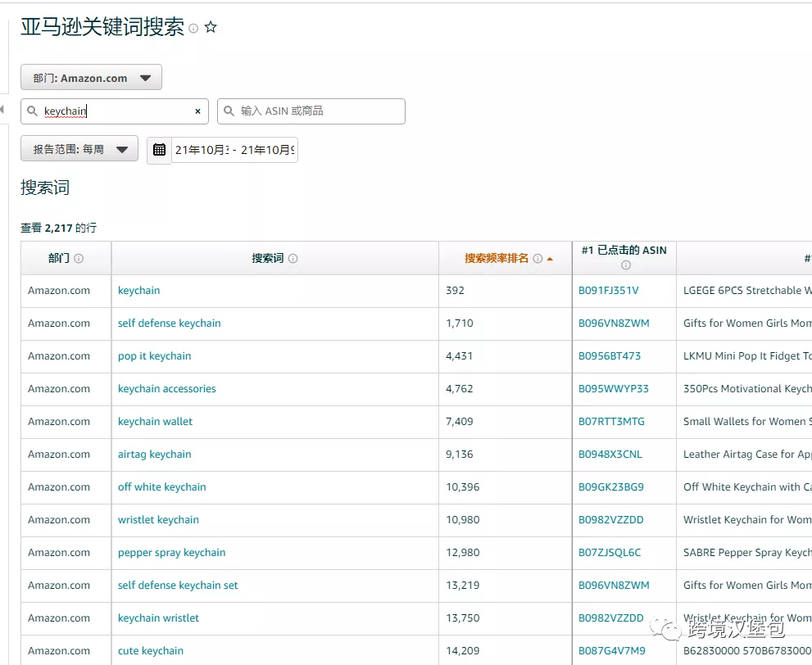Click the star favorite icon beside page title
This screenshot has width=812, height=665.
coord(211,28)
